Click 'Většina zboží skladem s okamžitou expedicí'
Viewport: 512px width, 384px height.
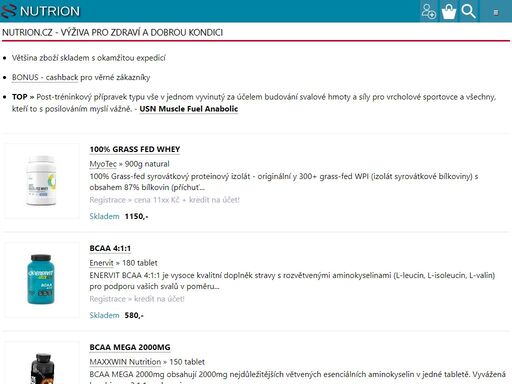pyautogui.click(x=89, y=58)
